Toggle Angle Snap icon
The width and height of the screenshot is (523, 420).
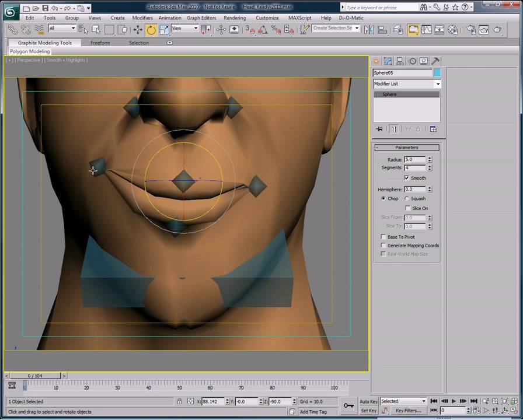(x=263, y=30)
